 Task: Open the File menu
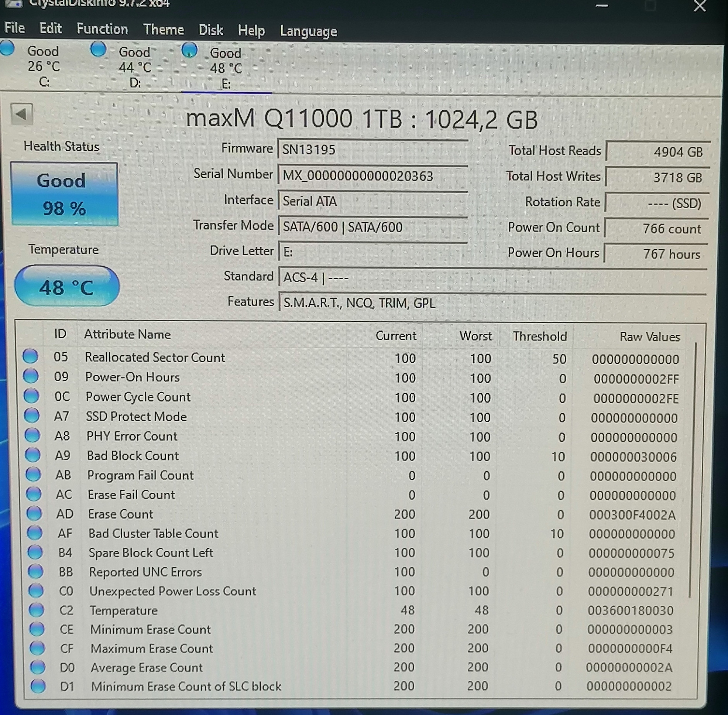(x=15, y=28)
